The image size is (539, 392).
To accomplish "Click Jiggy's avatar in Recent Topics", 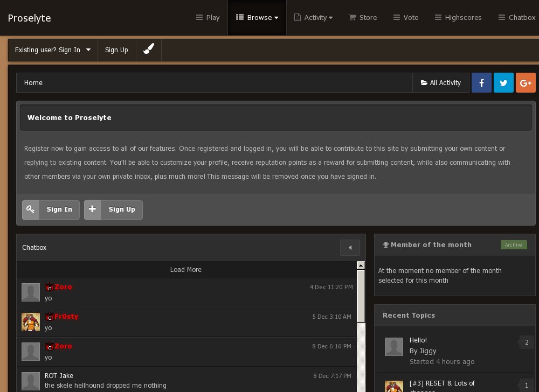I will (394, 347).
